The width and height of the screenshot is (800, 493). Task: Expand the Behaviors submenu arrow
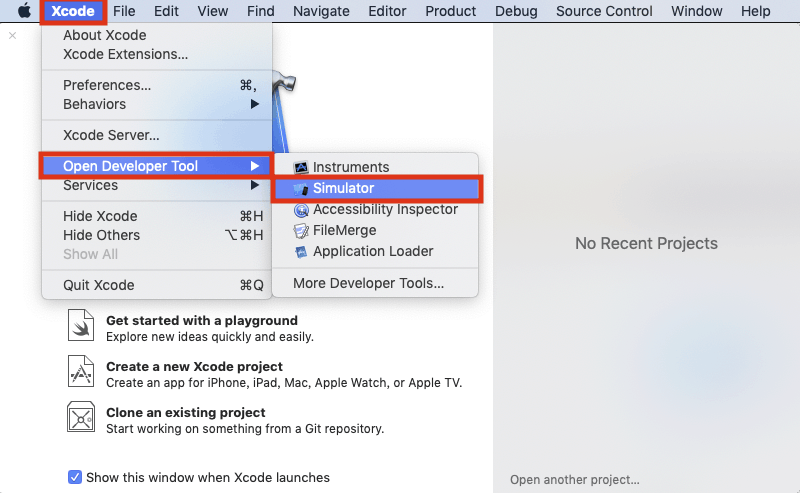coord(255,104)
